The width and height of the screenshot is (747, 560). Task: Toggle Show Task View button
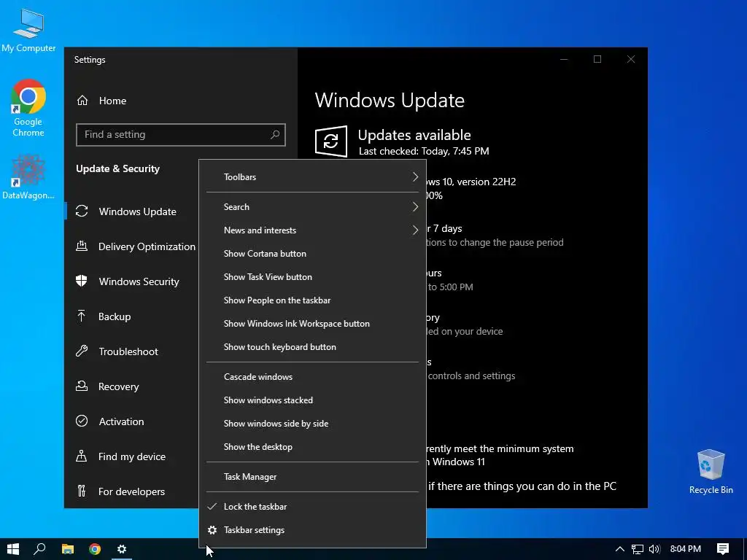click(312, 277)
